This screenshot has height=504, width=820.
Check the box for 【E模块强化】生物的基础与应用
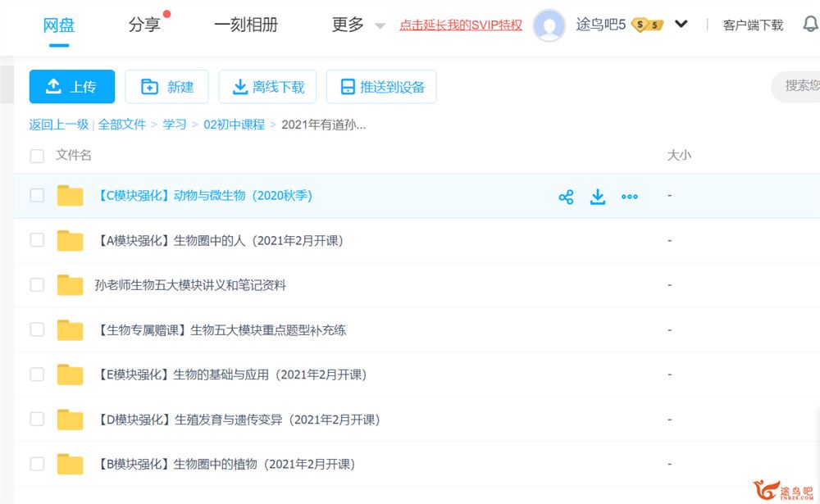pos(37,375)
